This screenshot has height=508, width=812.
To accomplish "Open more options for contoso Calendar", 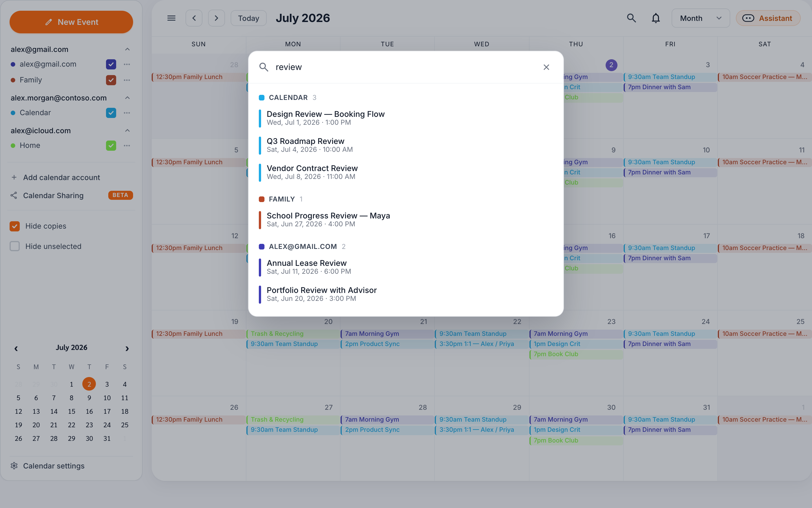I will point(127,113).
